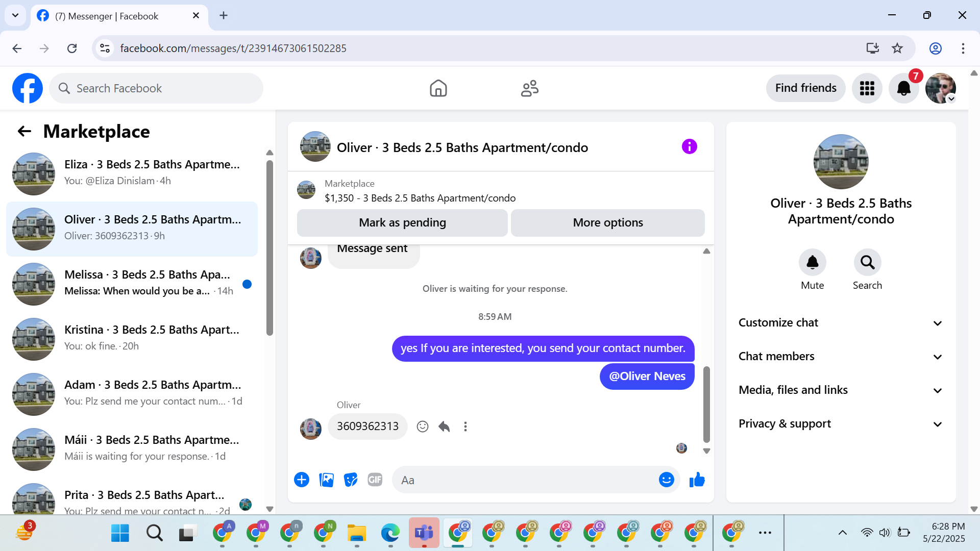Launch Microsoft Edge from the taskbar
980x551 pixels.
click(x=390, y=533)
